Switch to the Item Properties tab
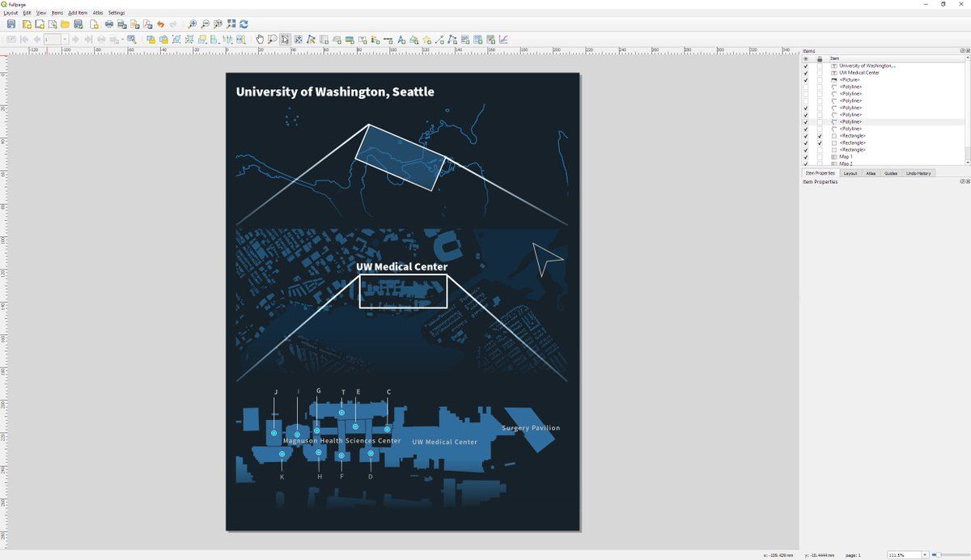 point(820,173)
